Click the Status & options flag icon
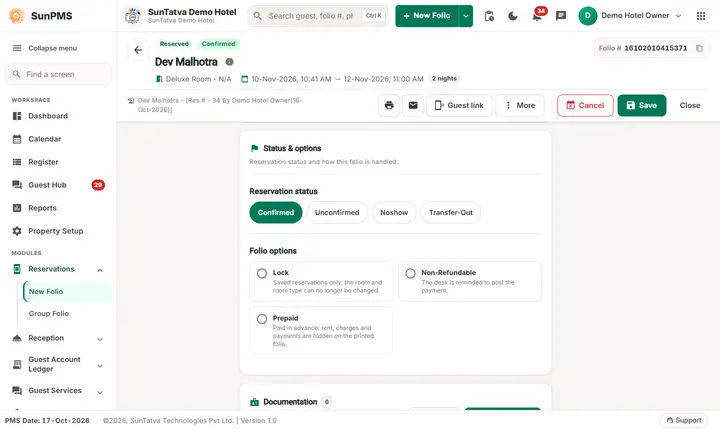The image size is (720, 430). pyautogui.click(x=254, y=148)
